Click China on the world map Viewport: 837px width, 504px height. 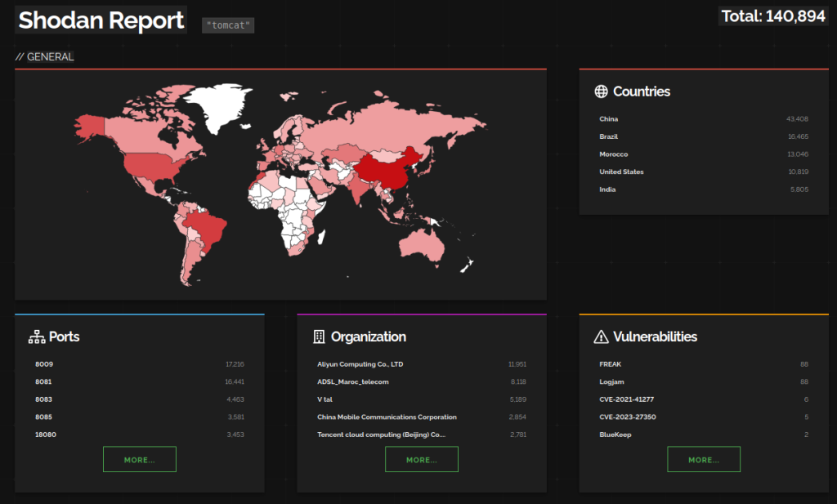[x=386, y=169]
